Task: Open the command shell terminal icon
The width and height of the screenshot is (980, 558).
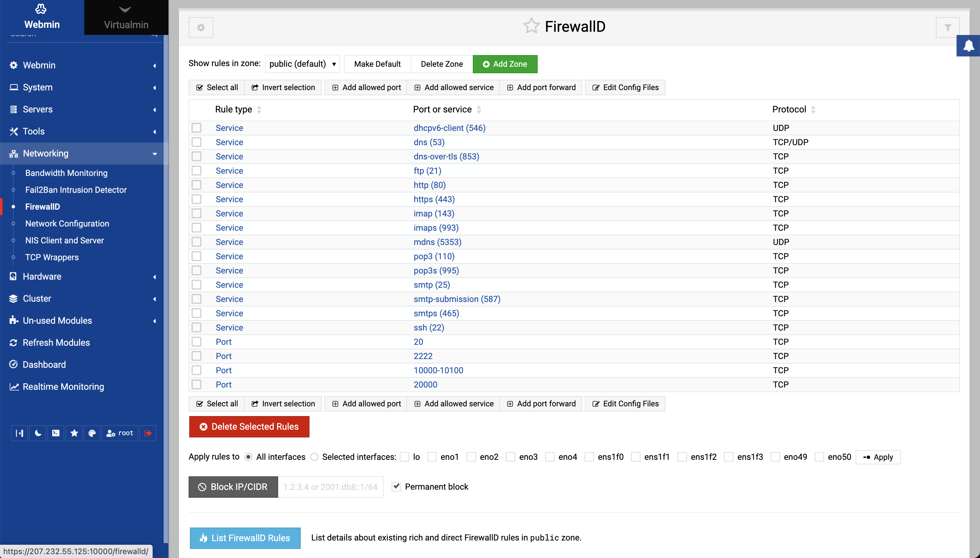Action: 56,433
